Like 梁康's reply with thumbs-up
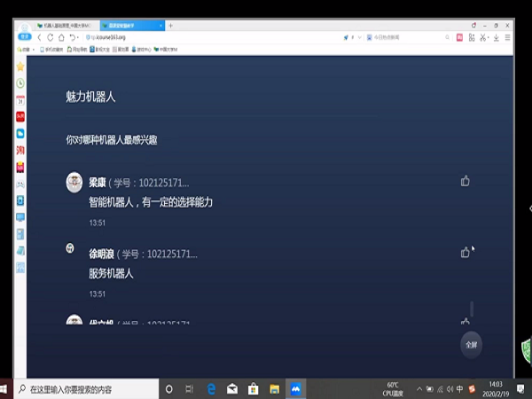Viewport: 532px width, 399px height. point(465,181)
